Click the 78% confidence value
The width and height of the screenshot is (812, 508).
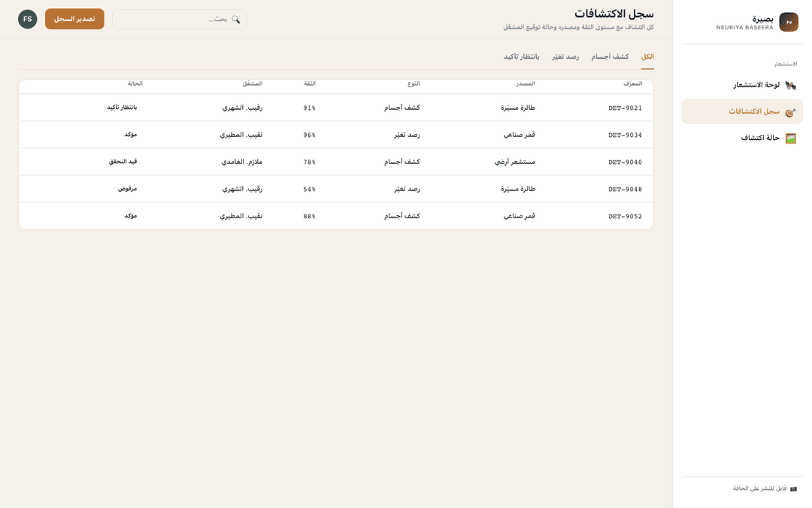(x=309, y=162)
